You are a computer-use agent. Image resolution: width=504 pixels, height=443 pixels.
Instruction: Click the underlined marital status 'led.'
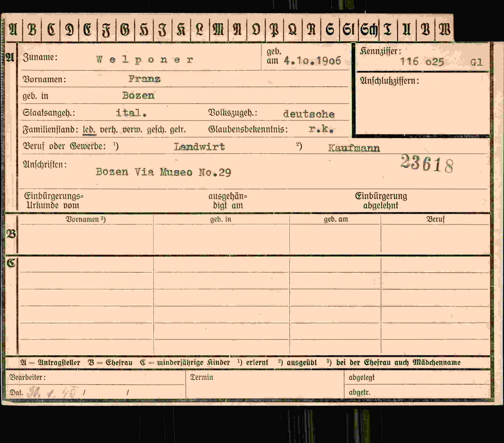coord(89,130)
